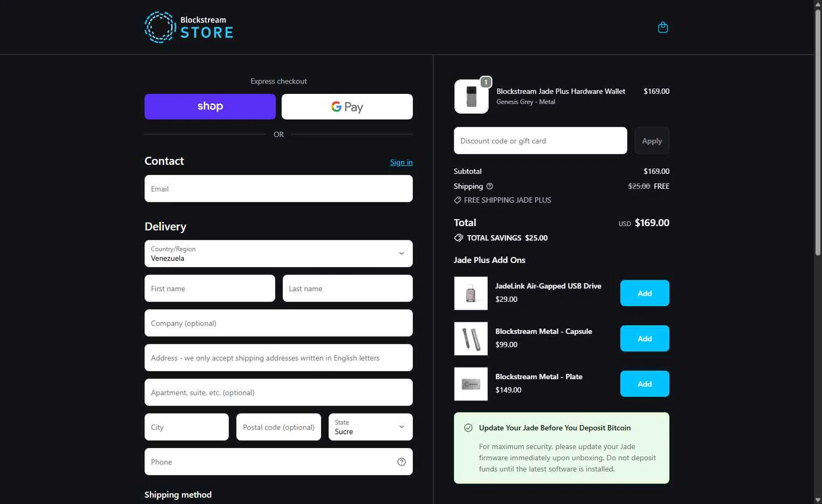This screenshot has width=822, height=504.
Task: Click the 'Shipping method' heading
Action: pos(178,495)
